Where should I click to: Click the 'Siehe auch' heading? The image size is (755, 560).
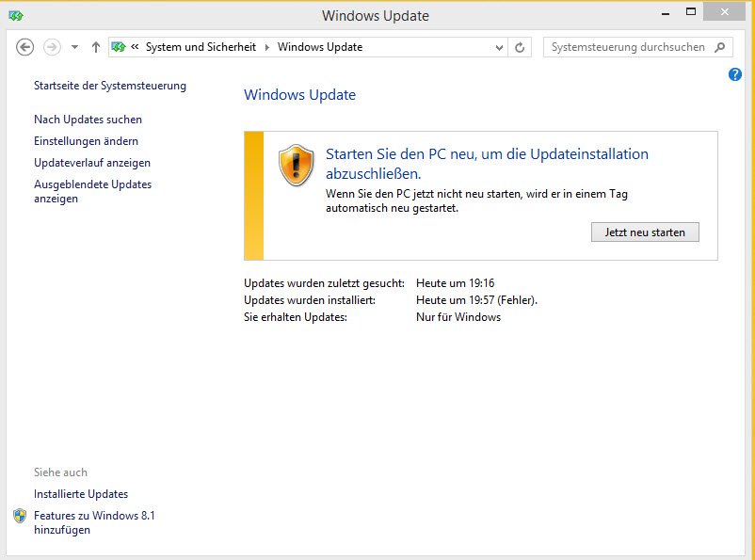[60, 472]
